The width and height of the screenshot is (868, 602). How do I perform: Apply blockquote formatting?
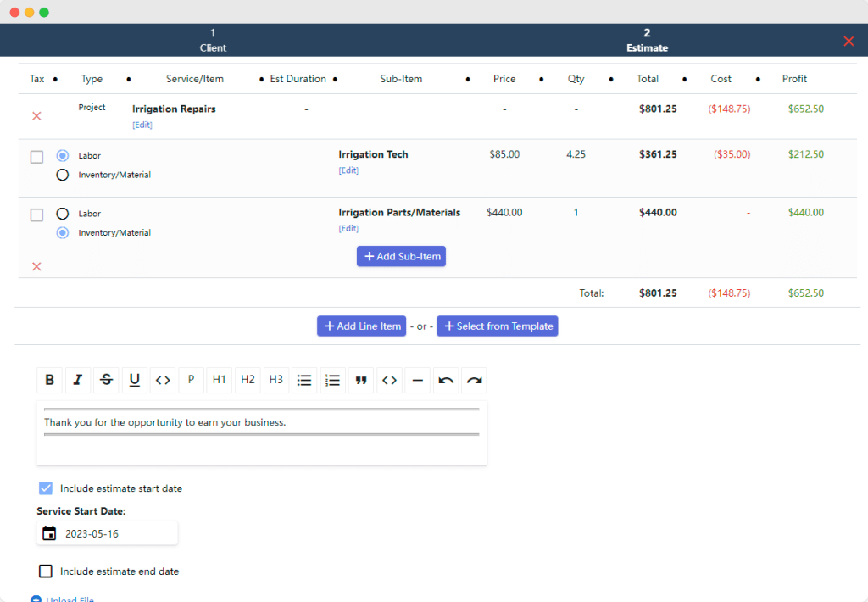coord(360,380)
